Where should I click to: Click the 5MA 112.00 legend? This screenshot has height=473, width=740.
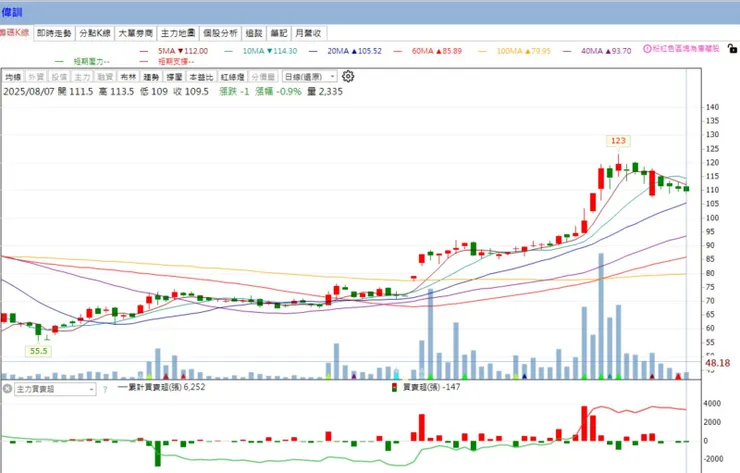(x=174, y=51)
